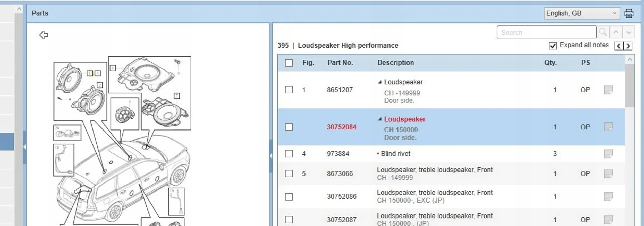Click the Parts panel title

(x=40, y=13)
